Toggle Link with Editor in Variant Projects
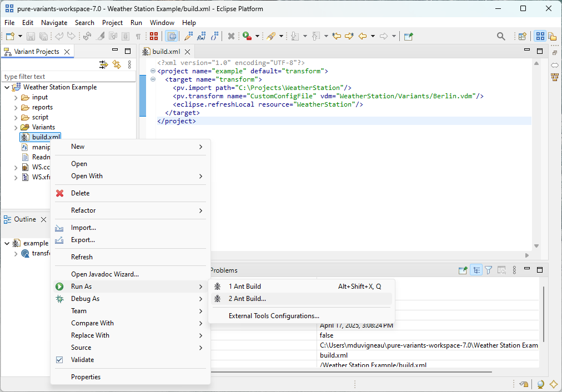Viewport: 562px width, 392px height. (x=117, y=64)
